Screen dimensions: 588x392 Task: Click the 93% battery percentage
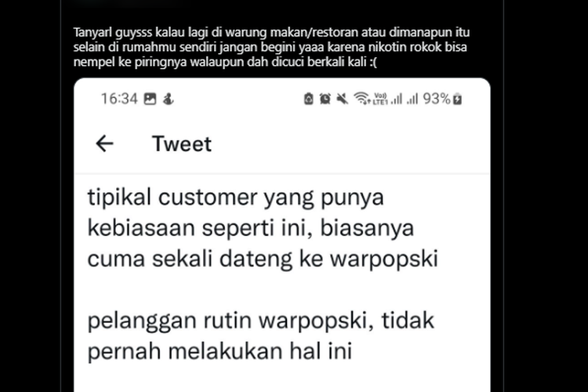pyautogui.click(x=437, y=99)
